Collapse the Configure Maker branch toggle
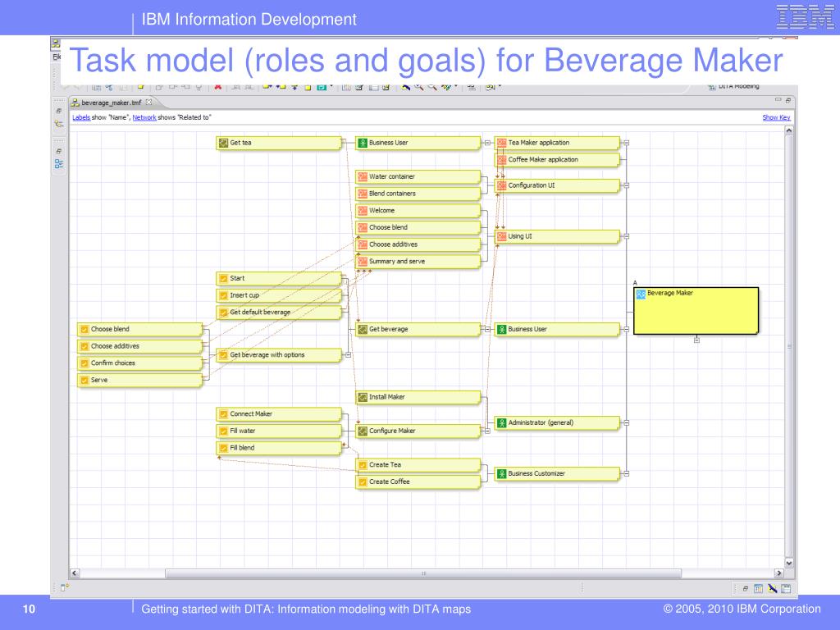 [x=487, y=431]
